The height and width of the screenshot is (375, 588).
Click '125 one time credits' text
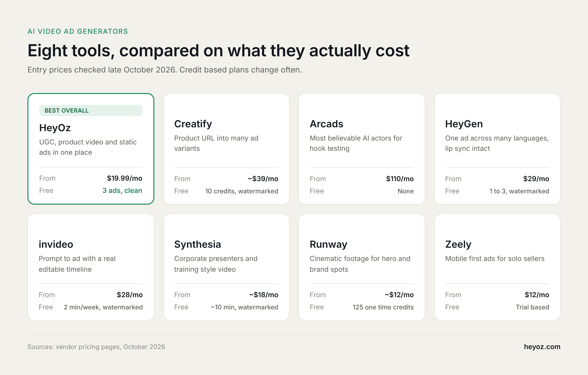tap(383, 307)
